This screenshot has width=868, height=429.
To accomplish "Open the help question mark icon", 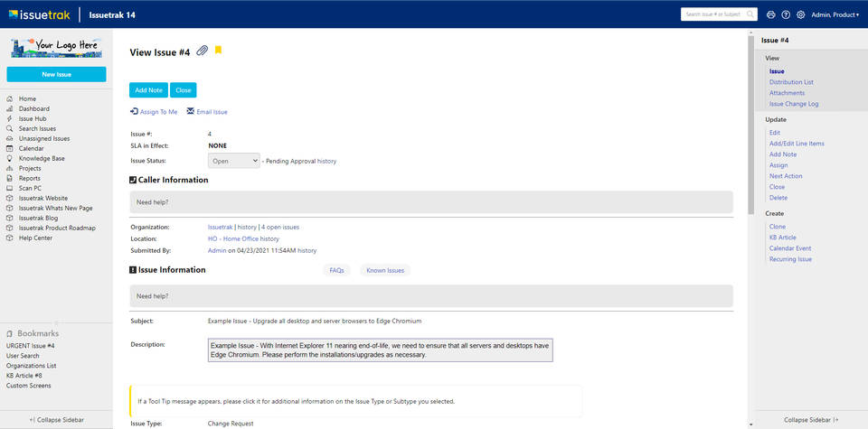I will tap(786, 14).
